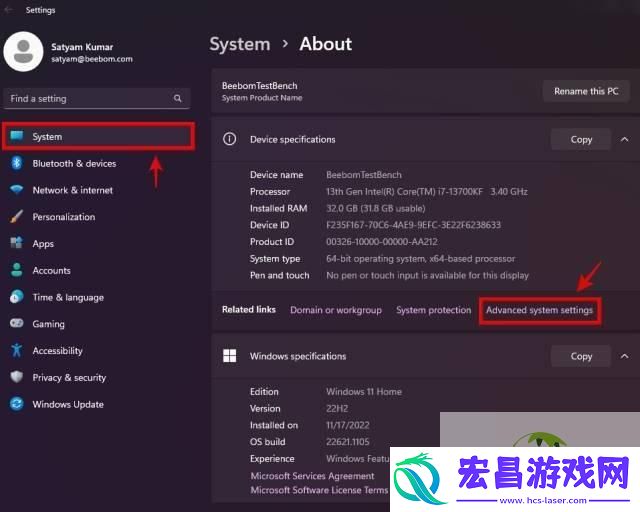
Task: Click the satyam@beebom.com email text
Action: coord(92,59)
